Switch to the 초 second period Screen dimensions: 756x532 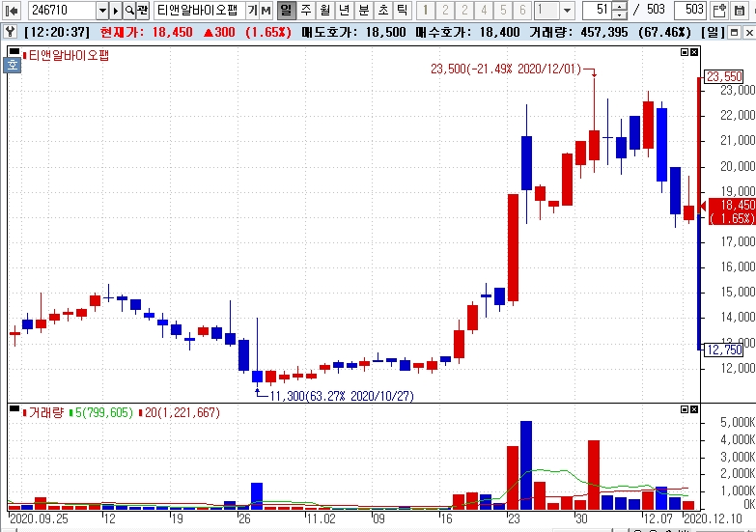click(x=382, y=10)
